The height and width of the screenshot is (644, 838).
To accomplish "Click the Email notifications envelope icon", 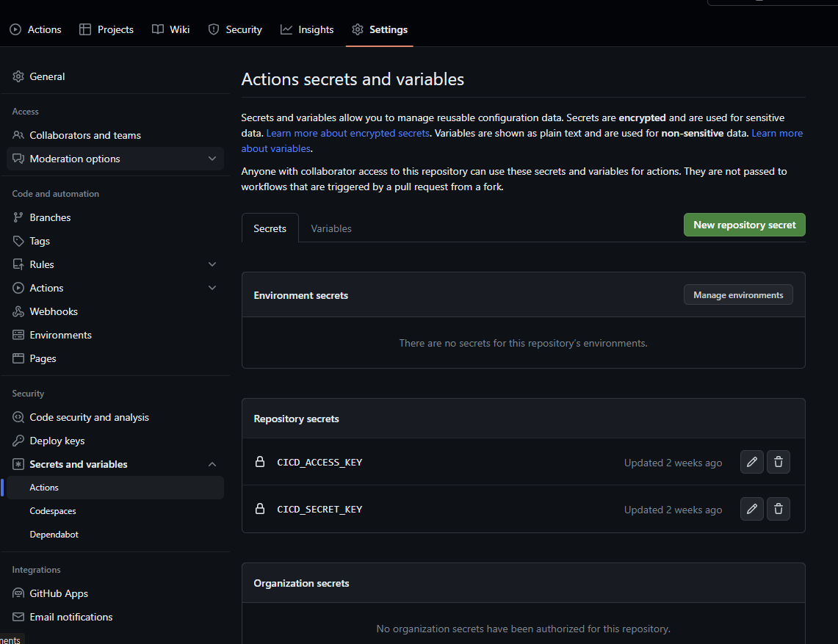I will (x=18, y=618).
